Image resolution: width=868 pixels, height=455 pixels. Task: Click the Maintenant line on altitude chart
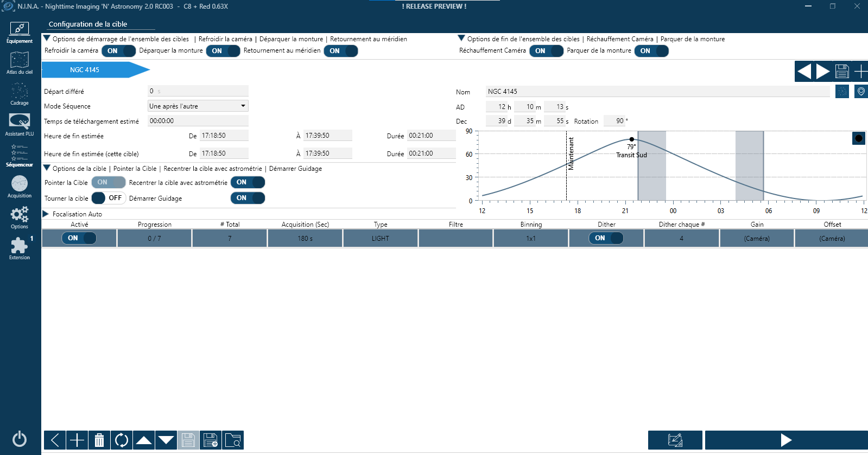point(566,166)
